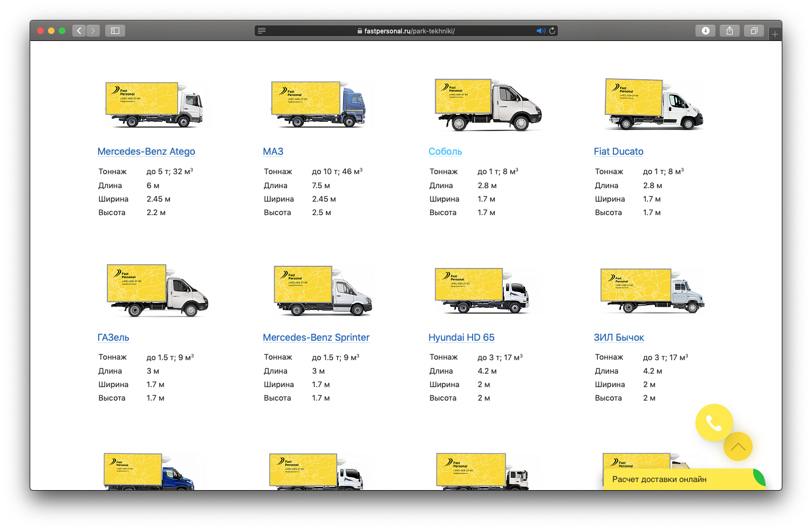
Task: Show all tabs overview button
Action: click(x=754, y=31)
